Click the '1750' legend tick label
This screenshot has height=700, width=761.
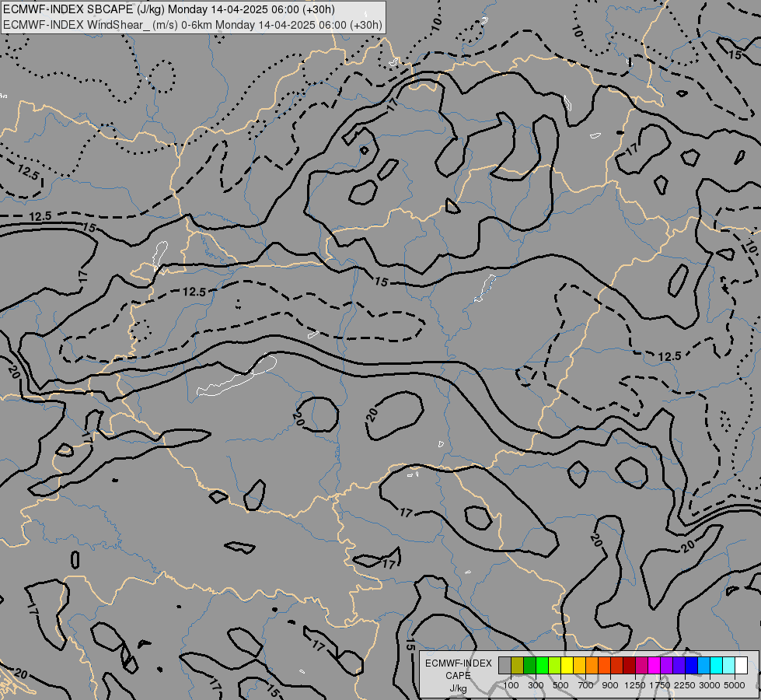(660, 685)
